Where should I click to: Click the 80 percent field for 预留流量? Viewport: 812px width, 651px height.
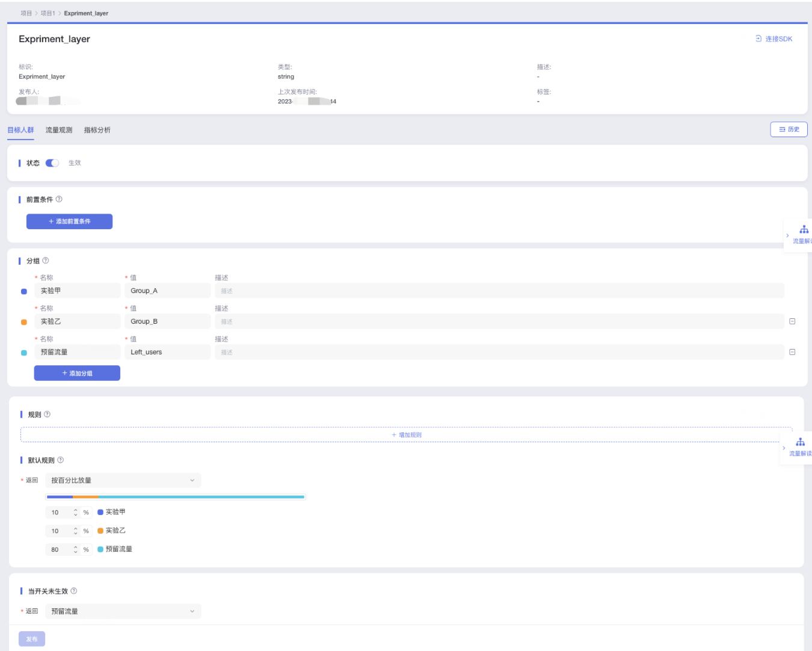pyautogui.click(x=59, y=550)
